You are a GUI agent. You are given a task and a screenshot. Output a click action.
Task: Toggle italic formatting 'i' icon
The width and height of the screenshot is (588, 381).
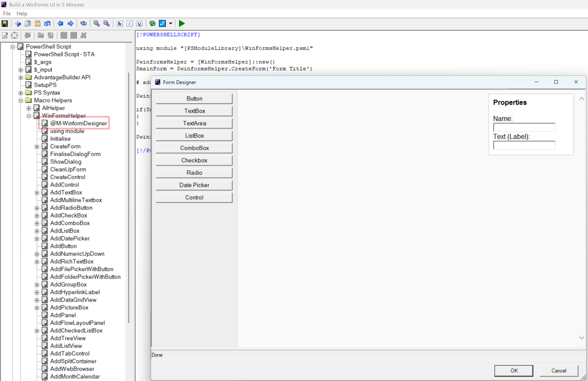[x=130, y=24]
